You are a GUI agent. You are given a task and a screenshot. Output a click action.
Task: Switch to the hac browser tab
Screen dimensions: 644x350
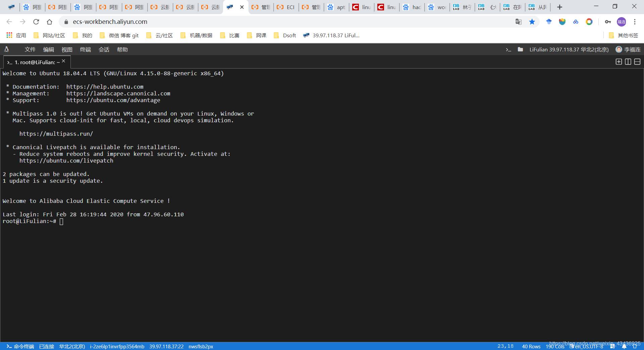412,7
